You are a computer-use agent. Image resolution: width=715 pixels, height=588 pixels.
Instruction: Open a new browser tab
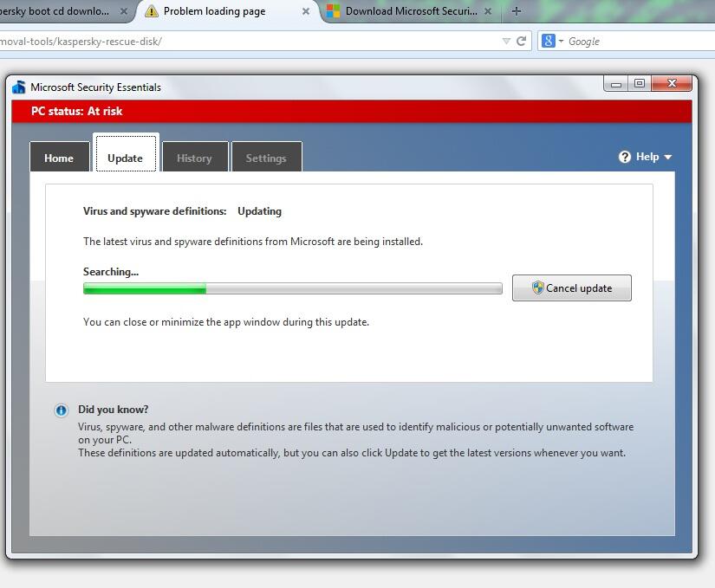517,11
